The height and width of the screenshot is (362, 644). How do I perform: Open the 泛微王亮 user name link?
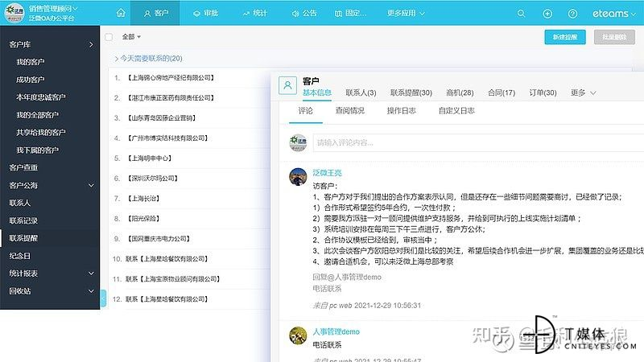[327, 173]
